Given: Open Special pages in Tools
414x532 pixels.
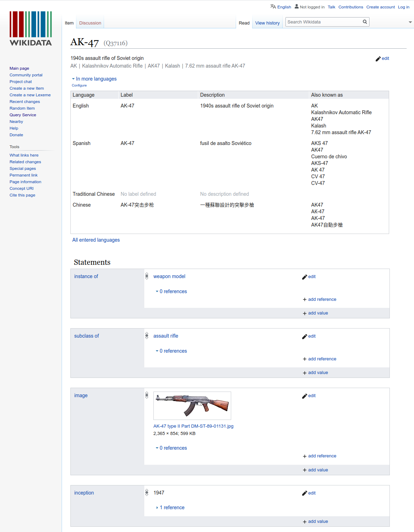Looking at the screenshot, I should click(x=23, y=168).
